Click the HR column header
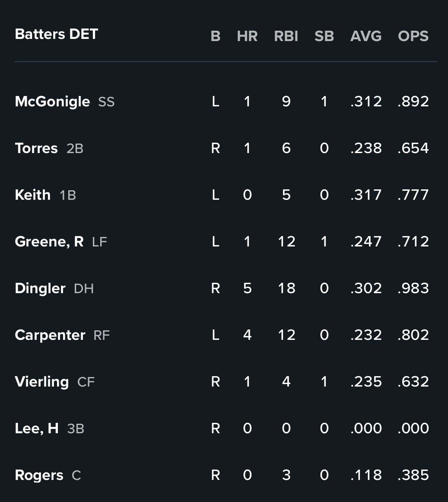The width and height of the screenshot is (448, 502). [x=247, y=36]
